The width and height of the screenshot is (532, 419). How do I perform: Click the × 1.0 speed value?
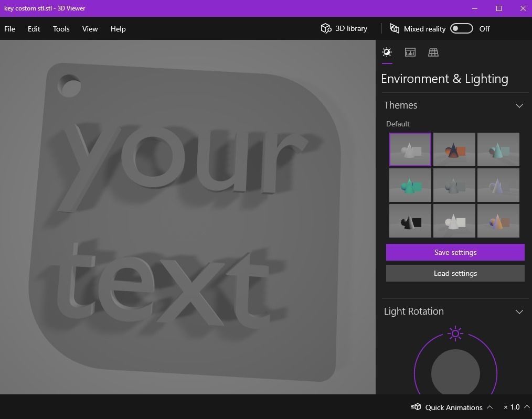(512, 407)
